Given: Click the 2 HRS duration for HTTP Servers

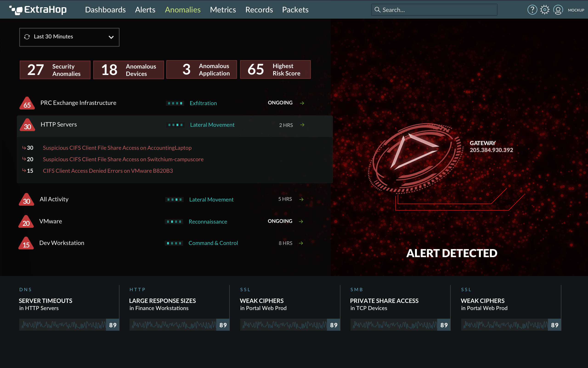Looking at the screenshot, I should (x=286, y=125).
